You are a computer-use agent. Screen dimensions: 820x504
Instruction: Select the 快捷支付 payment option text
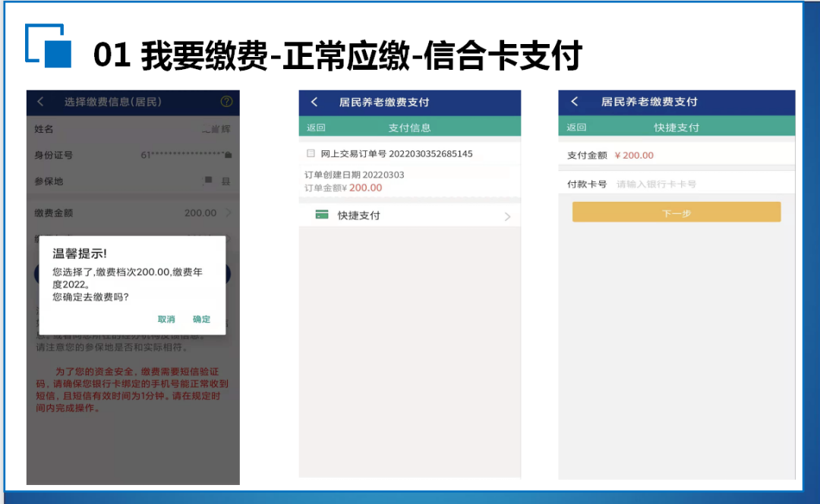click(x=358, y=216)
